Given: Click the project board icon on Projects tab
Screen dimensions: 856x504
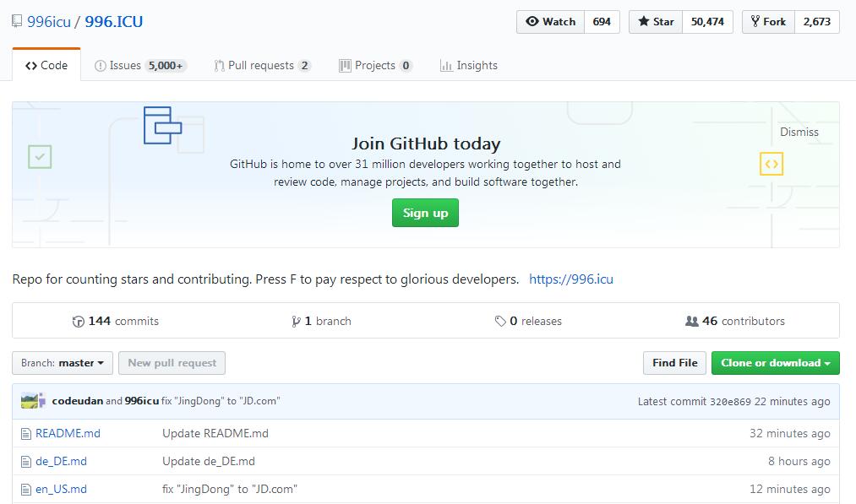Looking at the screenshot, I should click(345, 66).
